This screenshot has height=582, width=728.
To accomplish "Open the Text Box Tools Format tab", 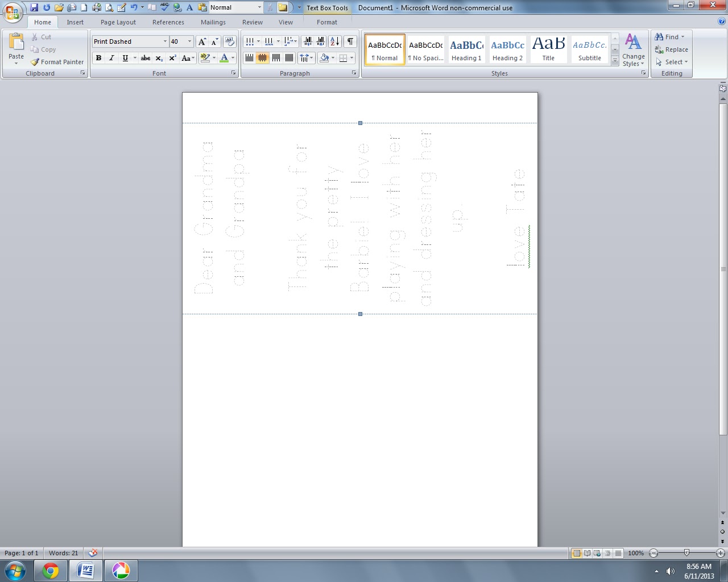I will 327,22.
